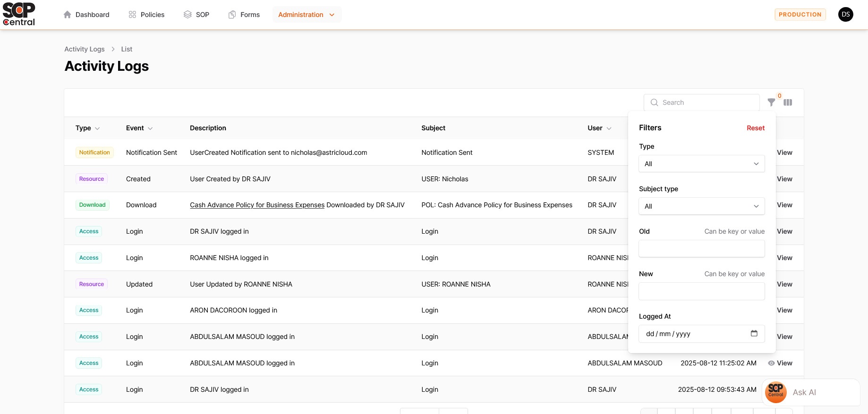Viewport: 868px width, 414px height.
Task: Go to Dashboard via home icon
Action: (68, 15)
